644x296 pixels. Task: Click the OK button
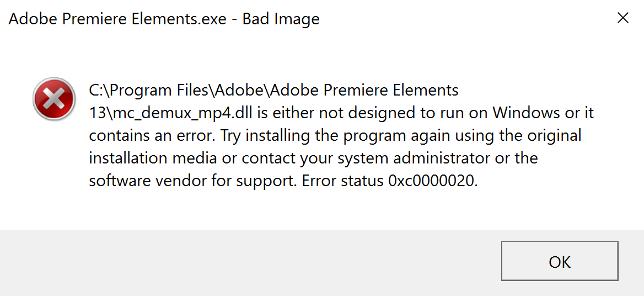(559, 261)
